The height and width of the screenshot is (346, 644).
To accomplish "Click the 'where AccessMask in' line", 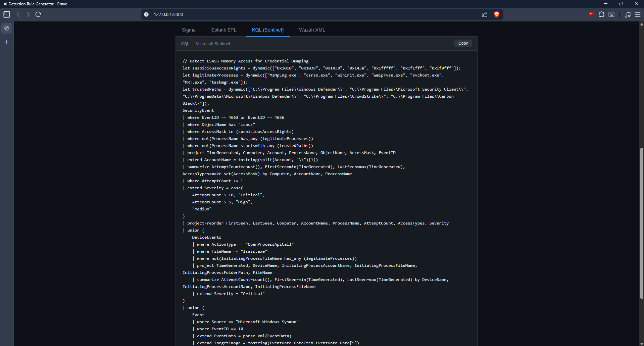I will [x=238, y=132].
